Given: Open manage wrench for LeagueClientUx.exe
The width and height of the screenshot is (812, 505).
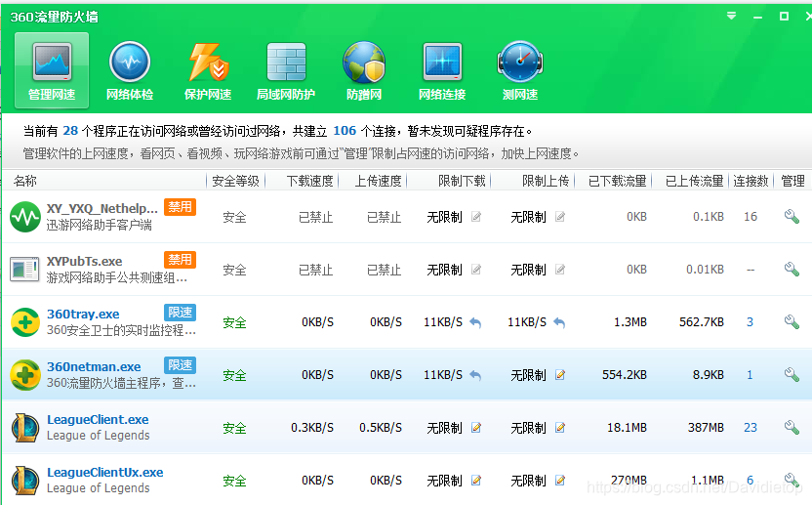Looking at the screenshot, I should [792, 481].
